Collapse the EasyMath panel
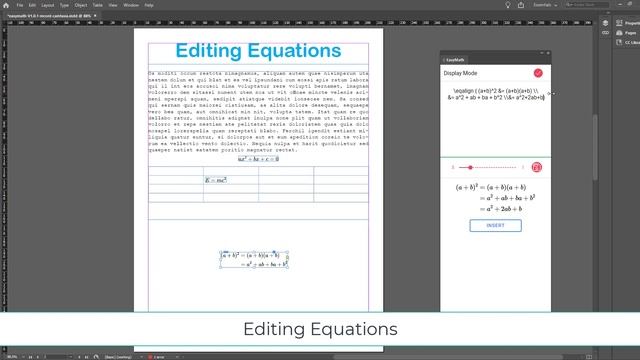 click(542, 53)
